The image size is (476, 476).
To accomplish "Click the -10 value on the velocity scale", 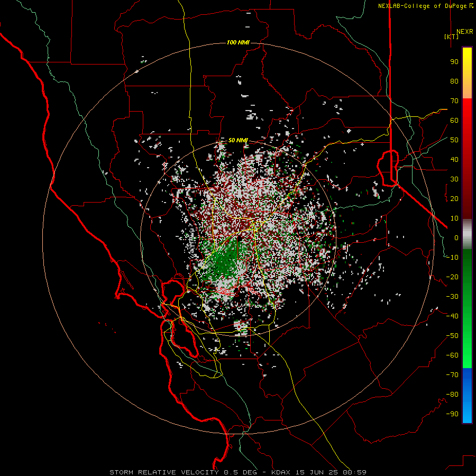I will tap(452, 258).
